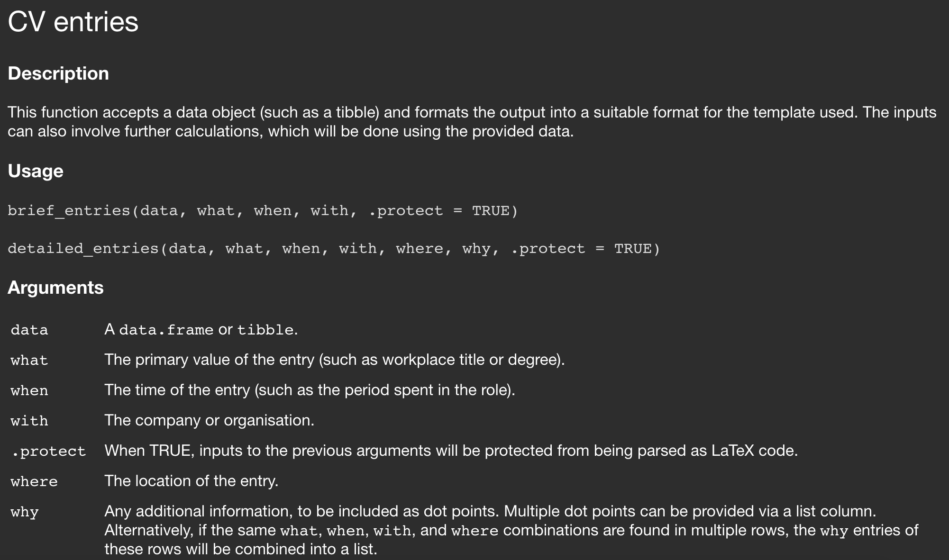Image resolution: width=949 pixels, height=560 pixels.
Task: Click the "CV entries" page title
Action: [73, 22]
